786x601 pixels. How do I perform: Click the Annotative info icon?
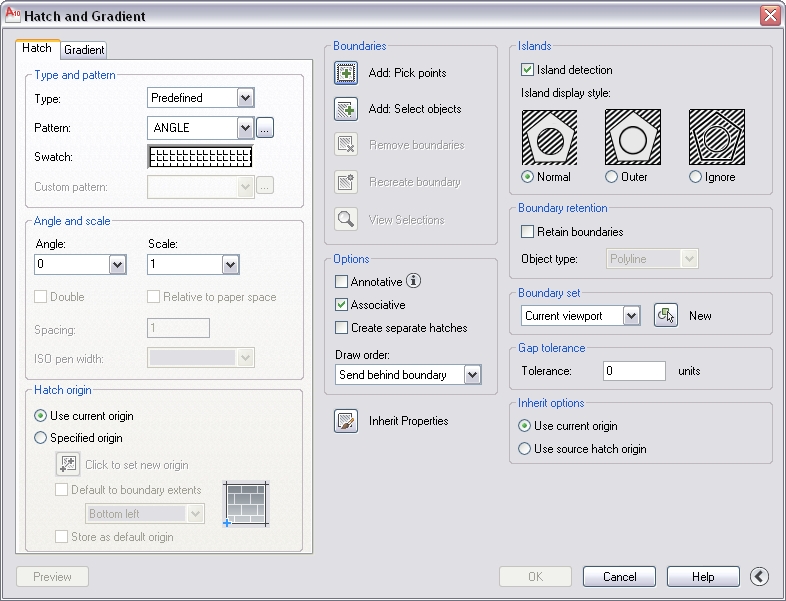pyautogui.click(x=414, y=281)
